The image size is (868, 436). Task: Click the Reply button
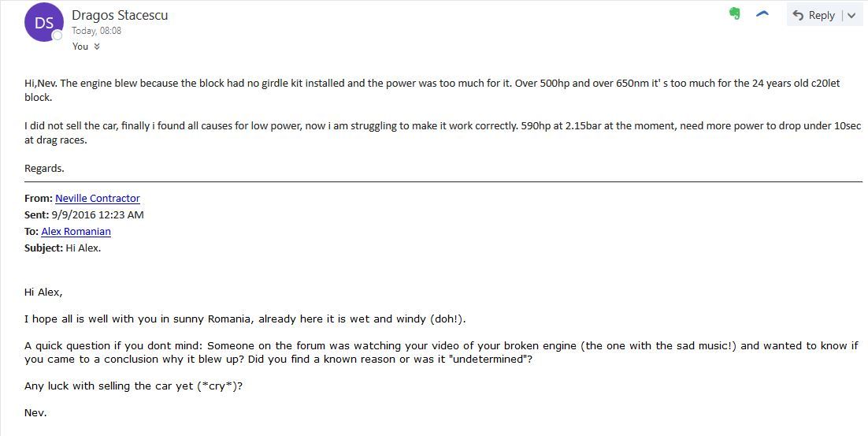pyautogui.click(x=813, y=15)
